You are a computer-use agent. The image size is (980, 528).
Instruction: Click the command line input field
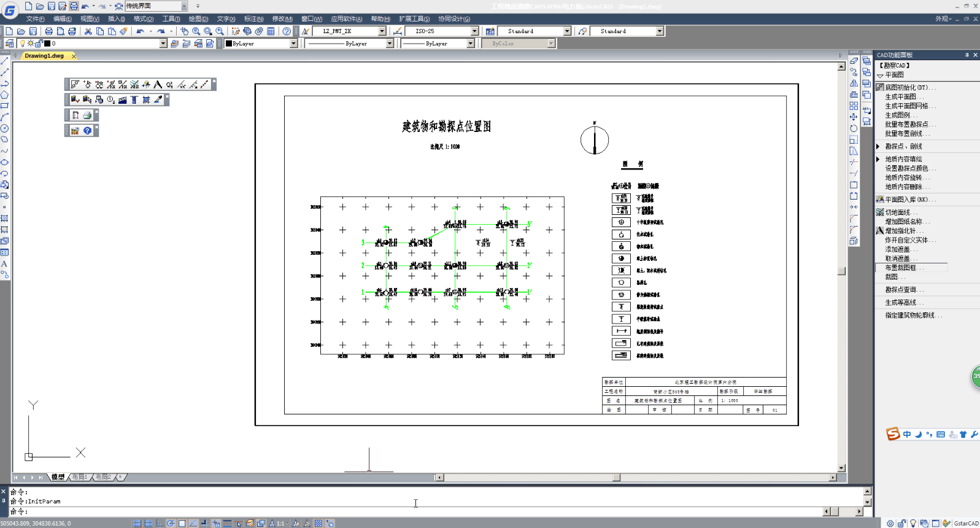pyautogui.click(x=416, y=511)
